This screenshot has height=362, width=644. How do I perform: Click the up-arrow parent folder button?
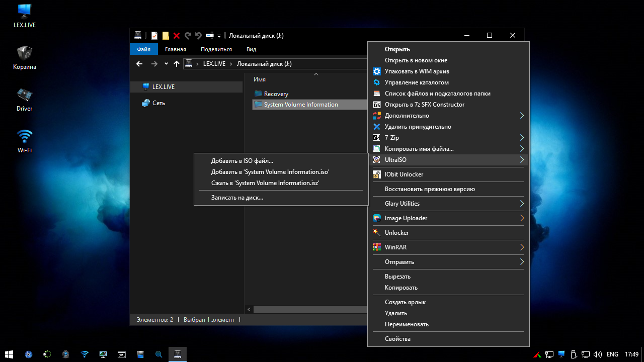pyautogui.click(x=176, y=64)
